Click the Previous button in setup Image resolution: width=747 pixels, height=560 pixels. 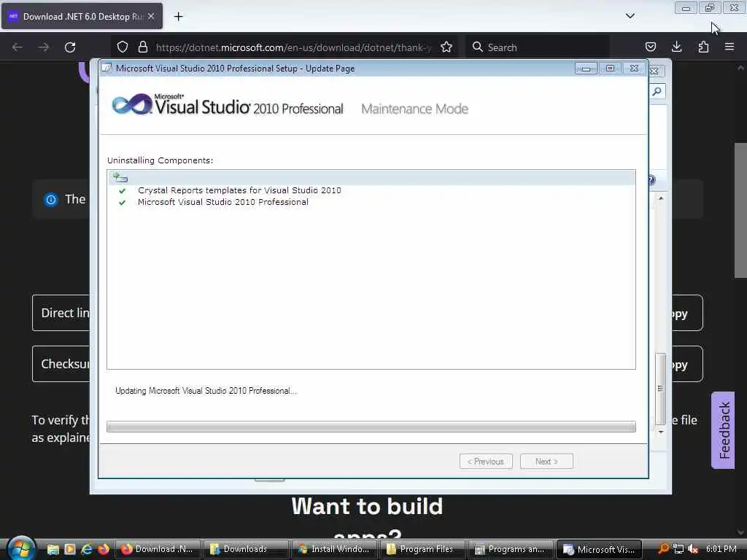pos(486,461)
